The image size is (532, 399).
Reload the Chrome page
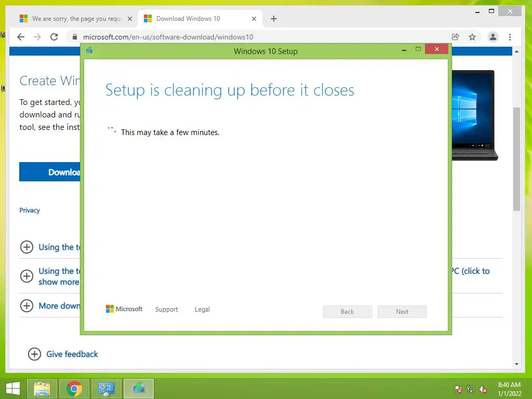(x=54, y=37)
